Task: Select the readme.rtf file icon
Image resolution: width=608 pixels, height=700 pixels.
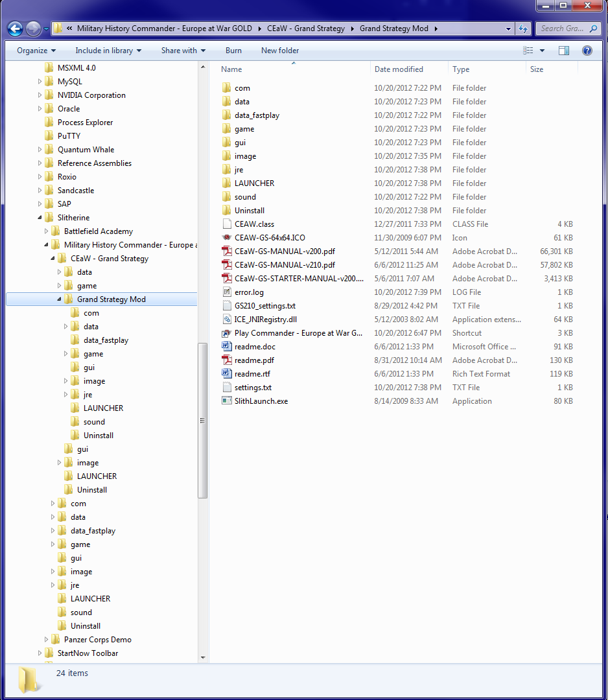Action: 227,374
